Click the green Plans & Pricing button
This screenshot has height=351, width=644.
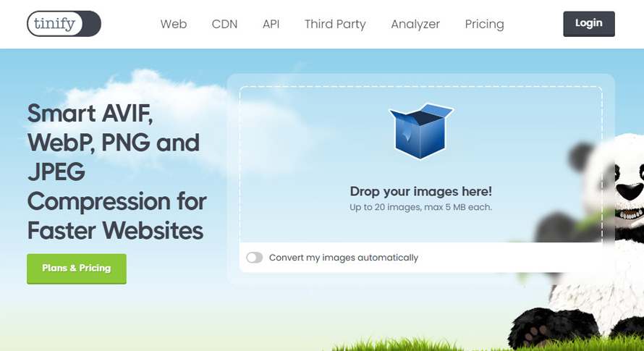[x=77, y=268]
